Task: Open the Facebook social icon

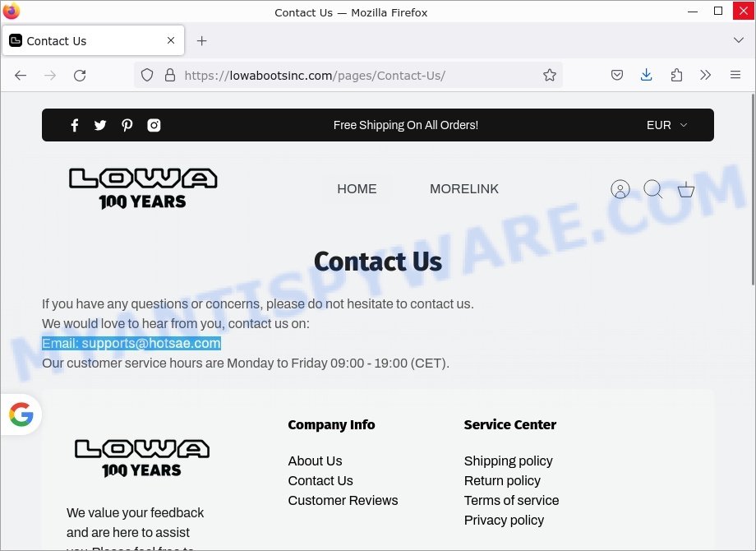Action: (75, 126)
